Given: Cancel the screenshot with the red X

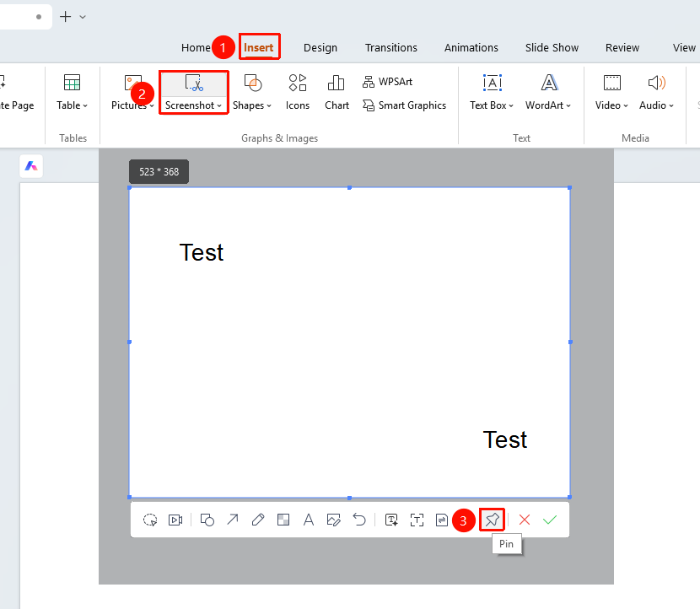Looking at the screenshot, I should coord(525,520).
